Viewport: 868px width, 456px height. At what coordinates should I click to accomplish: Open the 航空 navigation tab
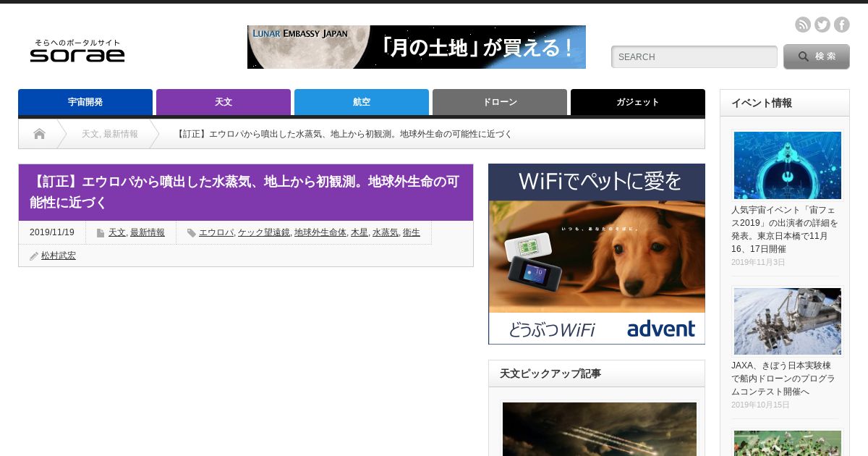[x=362, y=102]
